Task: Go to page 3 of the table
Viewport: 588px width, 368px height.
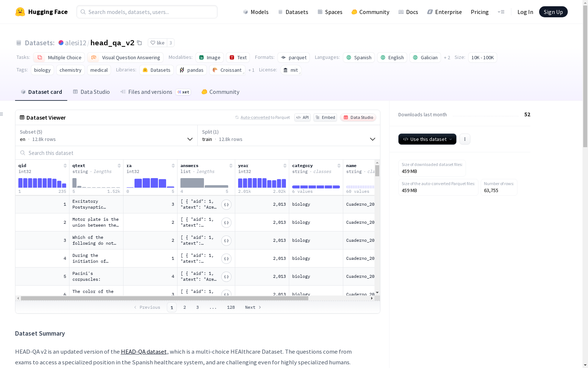Action: 197,307
